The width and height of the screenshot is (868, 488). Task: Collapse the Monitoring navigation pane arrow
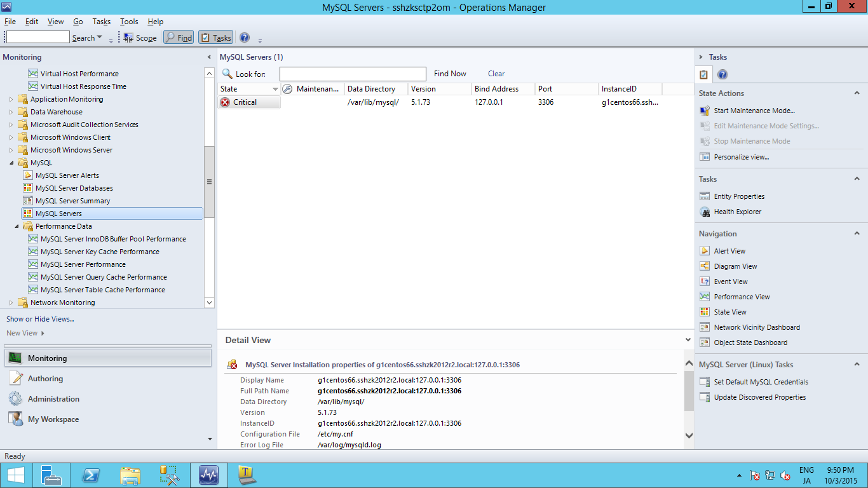[x=209, y=57]
